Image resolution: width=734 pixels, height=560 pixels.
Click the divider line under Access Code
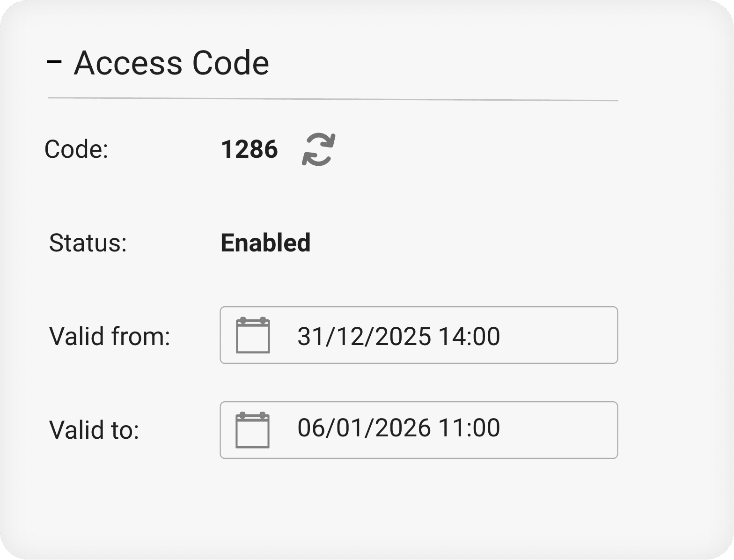pyautogui.click(x=333, y=99)
